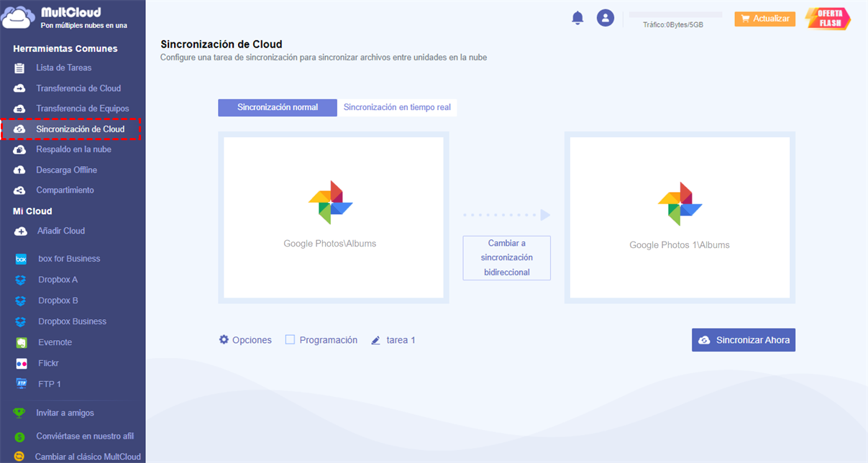868x463 pixels.
Task: Click the Lista de Tareas clipboard icon
Action: tap(20, 68)
